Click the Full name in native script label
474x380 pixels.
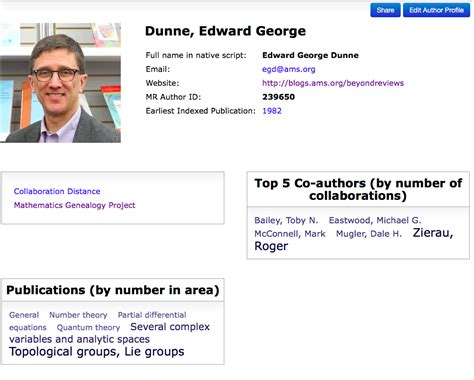point(196,55)
